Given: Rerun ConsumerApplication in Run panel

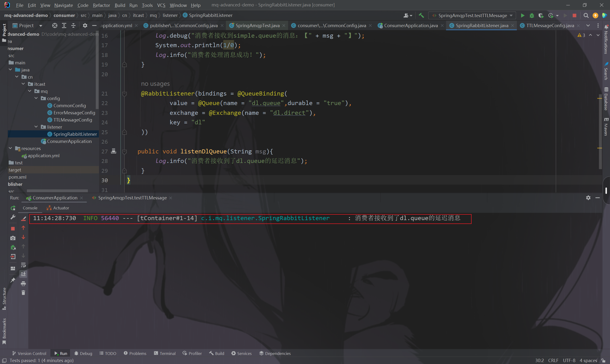Looking at the screenshot, I should point(13,208).
